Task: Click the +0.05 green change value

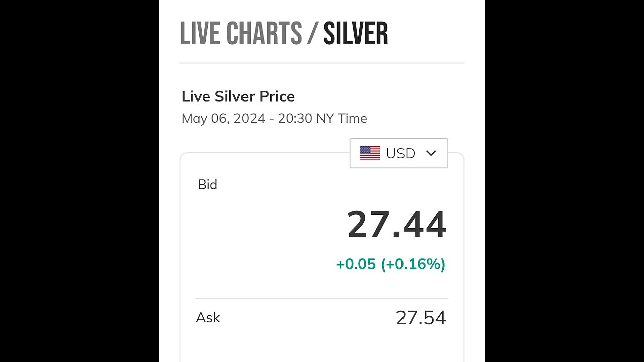Action: (356, 264)
